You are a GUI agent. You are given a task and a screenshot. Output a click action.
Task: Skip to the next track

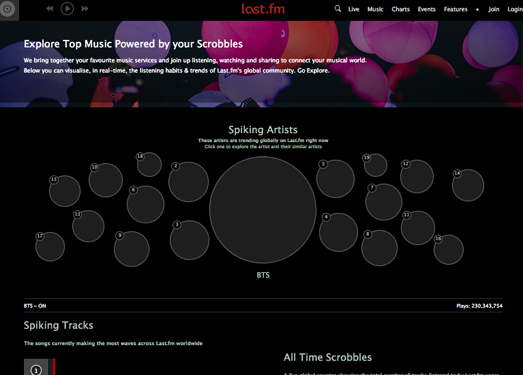(85, 8)
